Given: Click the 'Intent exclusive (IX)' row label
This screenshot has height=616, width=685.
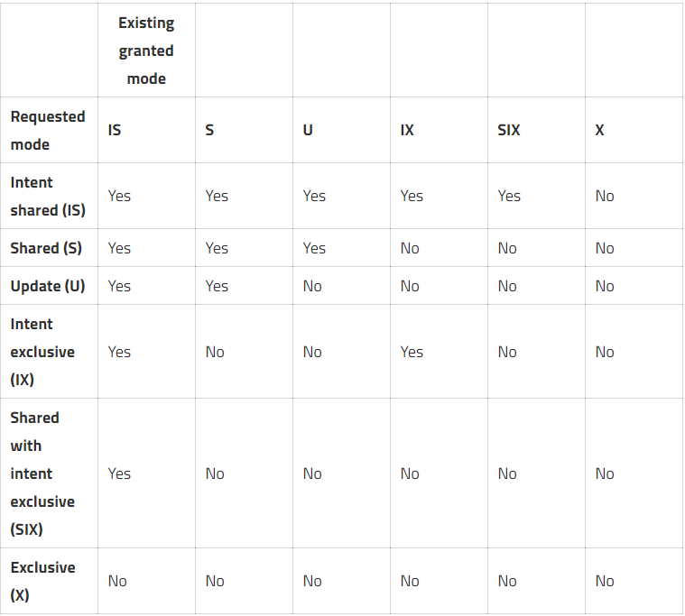Looking at the screenshot, I should pos(42,352).
